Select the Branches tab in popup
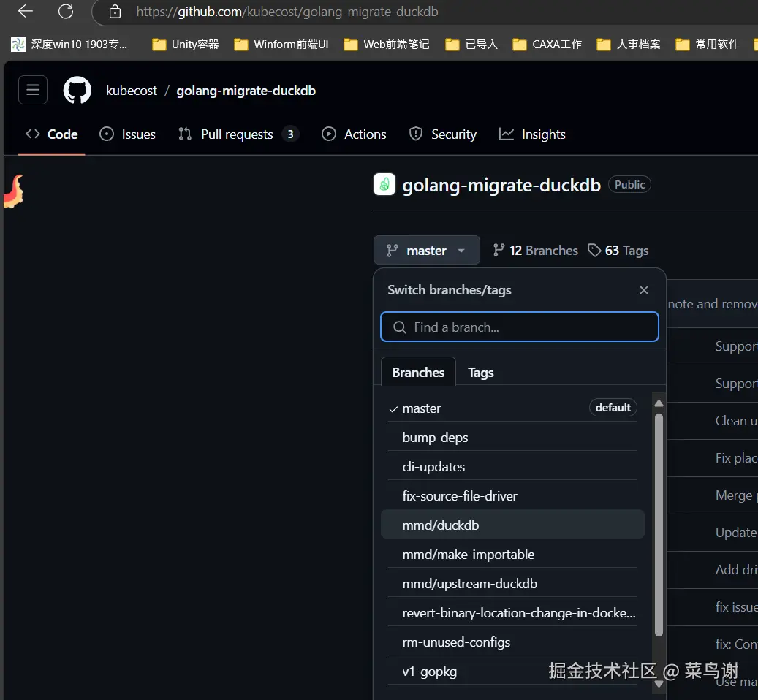Image resolution: width=758 pixels, height=700 pixels. pos(418,372)
